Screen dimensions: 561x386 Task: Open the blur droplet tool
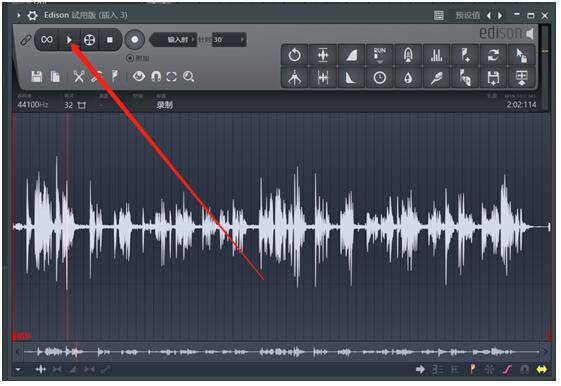pyautogui.click(x=408, y=78)
